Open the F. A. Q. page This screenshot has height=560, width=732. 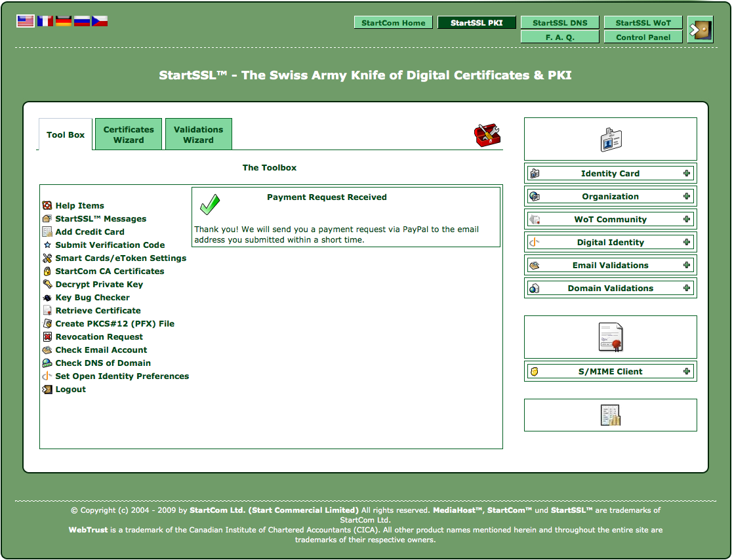[x=559, y=37]
